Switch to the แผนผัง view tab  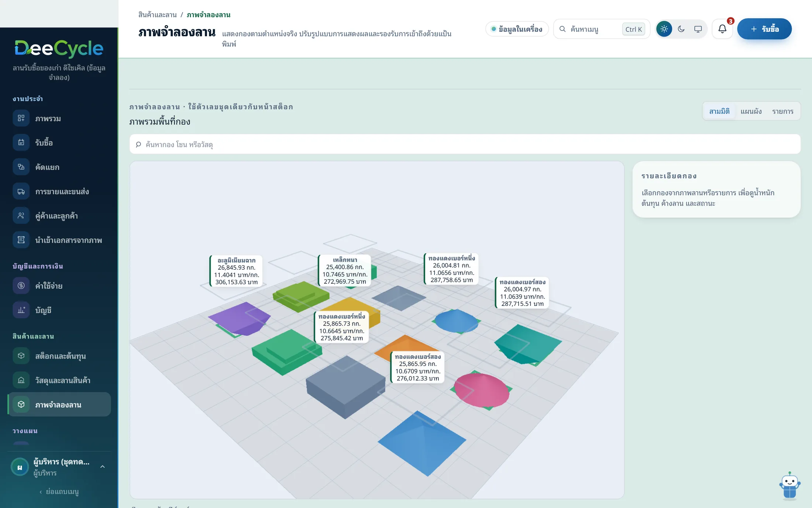coord(751,111)
